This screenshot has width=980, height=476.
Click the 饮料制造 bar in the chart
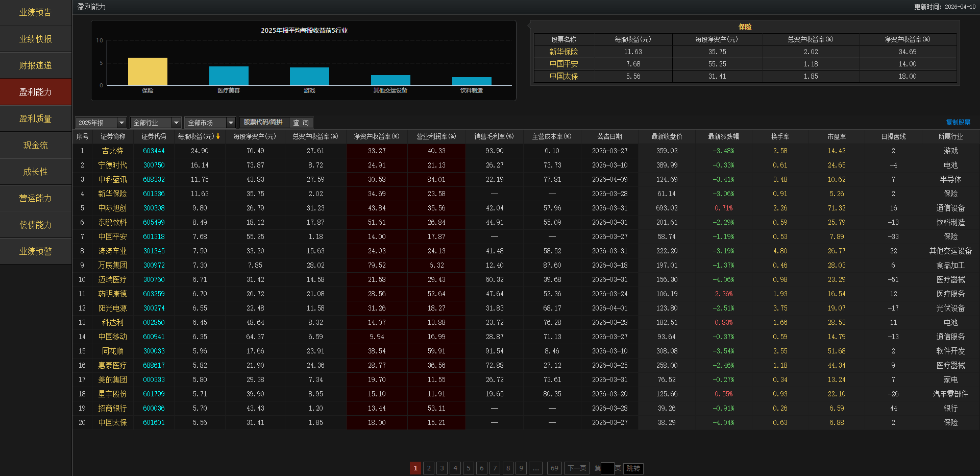coord(472,81)
